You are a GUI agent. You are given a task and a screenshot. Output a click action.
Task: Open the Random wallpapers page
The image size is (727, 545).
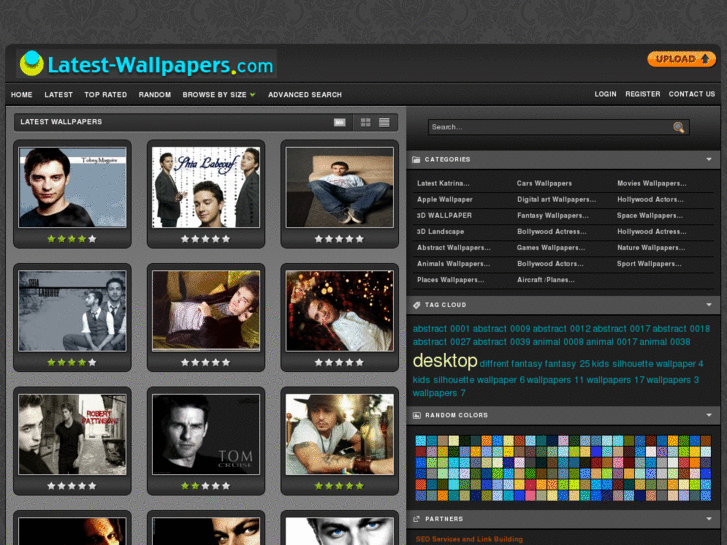(x=155, y=95)
